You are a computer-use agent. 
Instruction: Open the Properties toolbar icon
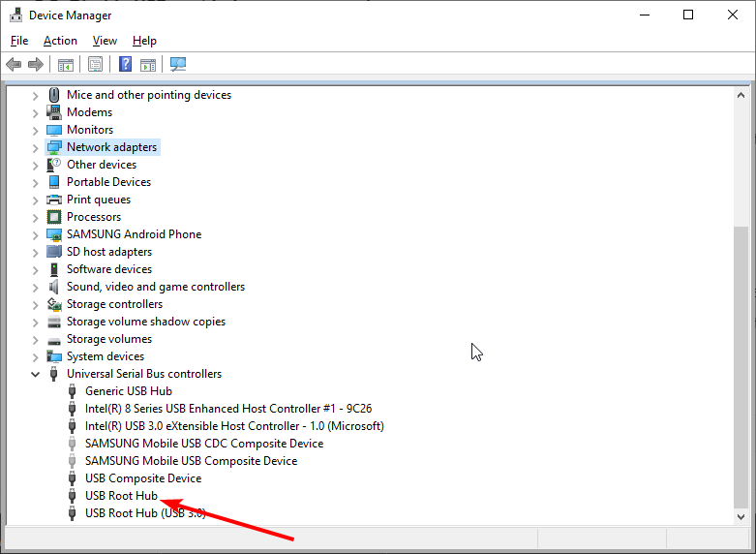pyautogui.click(x=96, y=64)
